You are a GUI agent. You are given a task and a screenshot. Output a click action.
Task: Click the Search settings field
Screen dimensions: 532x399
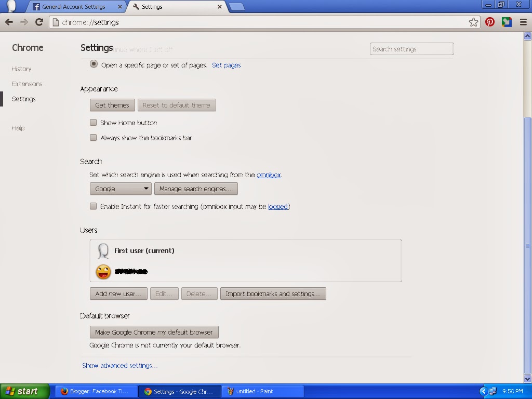click(411, 49)
